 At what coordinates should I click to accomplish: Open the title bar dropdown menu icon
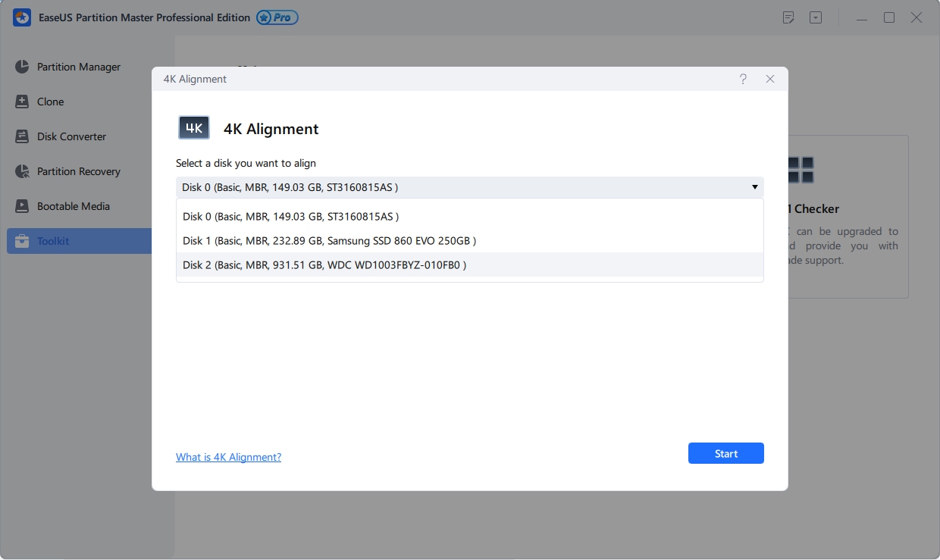(x=816, y=17)
